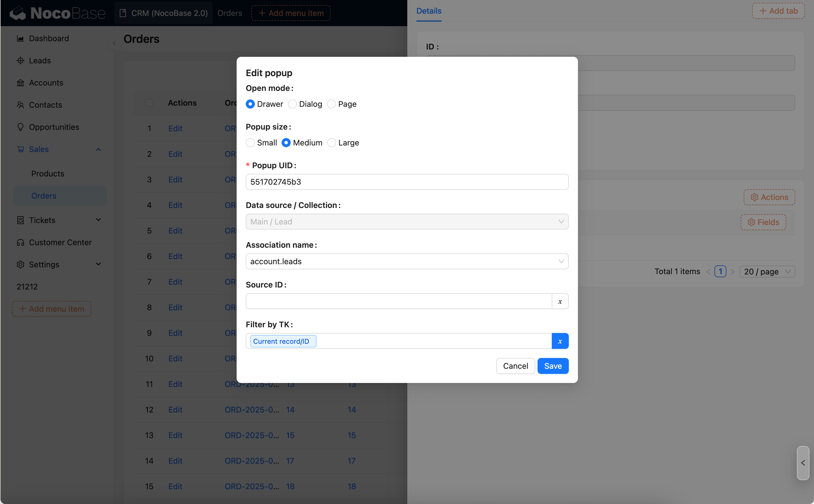This screenshot has height=504, width=814.
Task: Navigate to Contacts in sidebar
Action: point(46,105)
